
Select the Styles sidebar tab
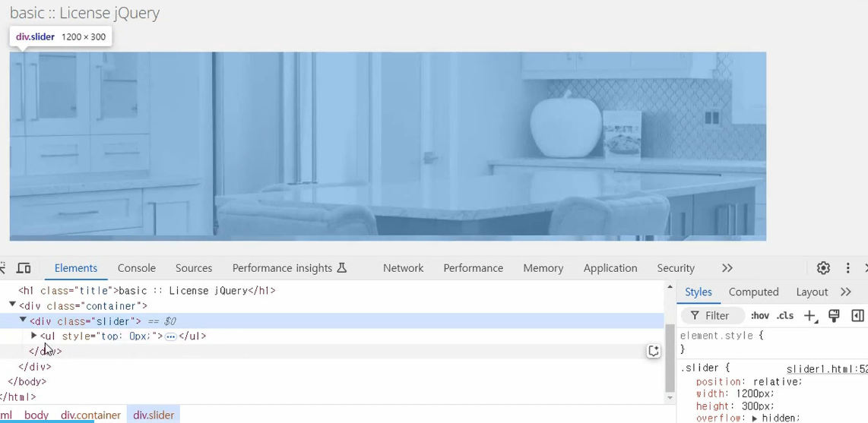699,292
